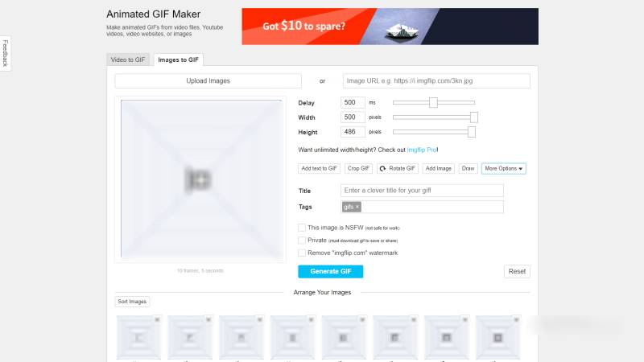Image resolution: width=644 pixels, height=362 pixels.
Task: Select the sixth frame thumbnail
Action: coord(395,338)
